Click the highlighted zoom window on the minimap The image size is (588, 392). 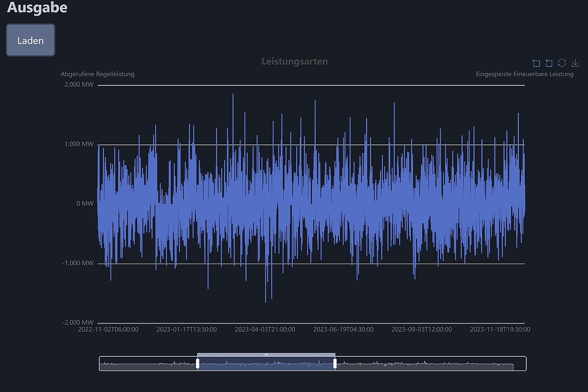[267, 363]
